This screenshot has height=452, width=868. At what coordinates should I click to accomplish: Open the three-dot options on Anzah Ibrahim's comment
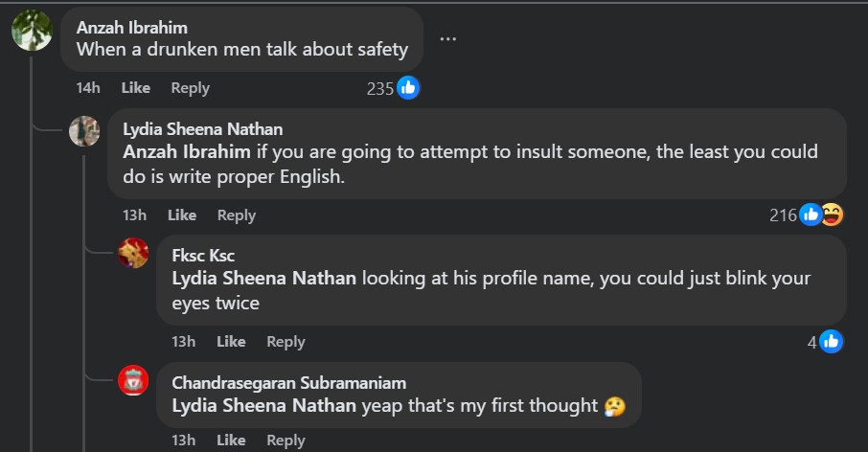[447, 38]
